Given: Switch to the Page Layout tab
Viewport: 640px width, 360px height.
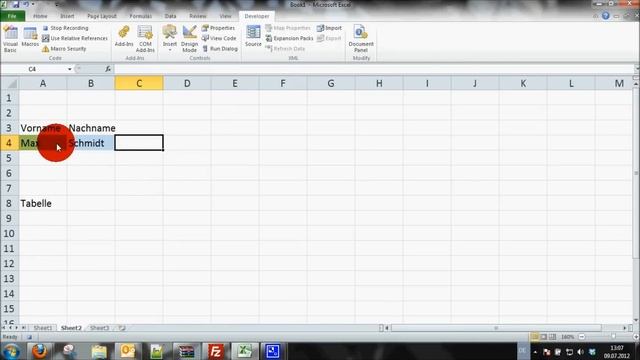Looking at the screenshot, I should coord(102,16).
